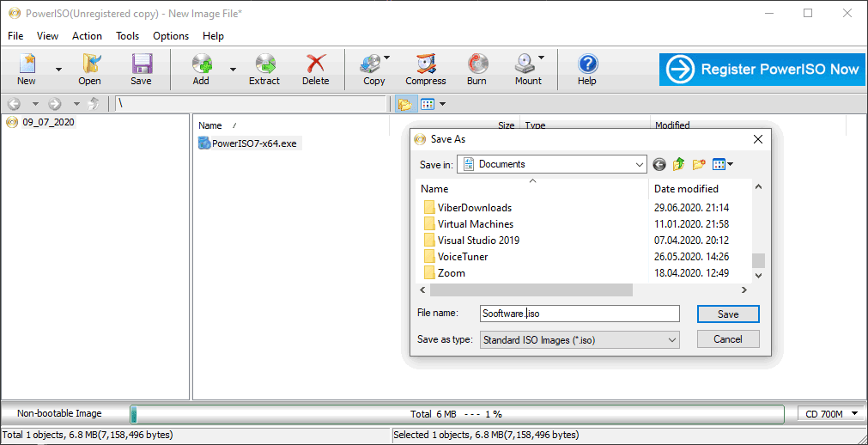Click the Compress toolbar icon

(426, 64)
